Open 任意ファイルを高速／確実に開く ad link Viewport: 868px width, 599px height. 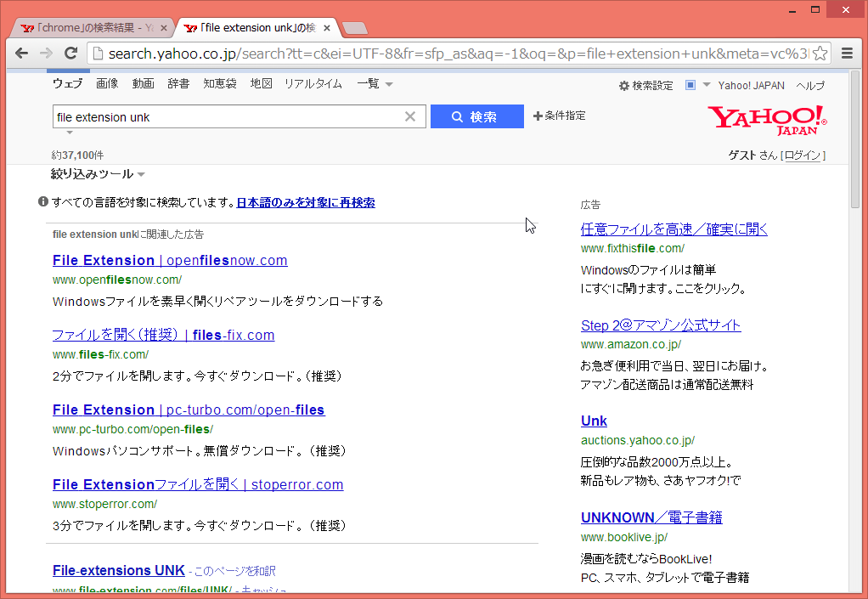[674, 229]
